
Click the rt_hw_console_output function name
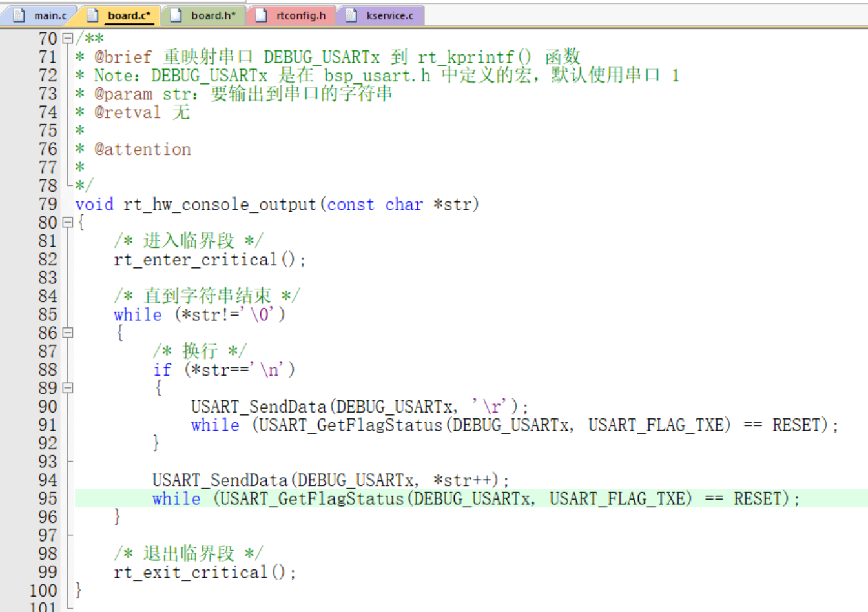coord(220,205)
